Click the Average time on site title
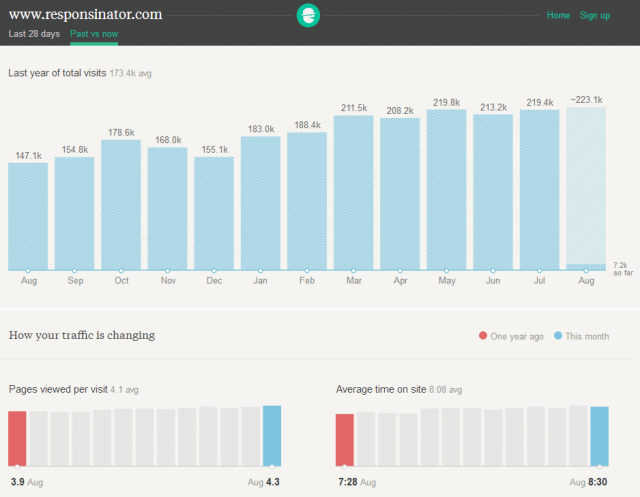 [x=381, y=389]
